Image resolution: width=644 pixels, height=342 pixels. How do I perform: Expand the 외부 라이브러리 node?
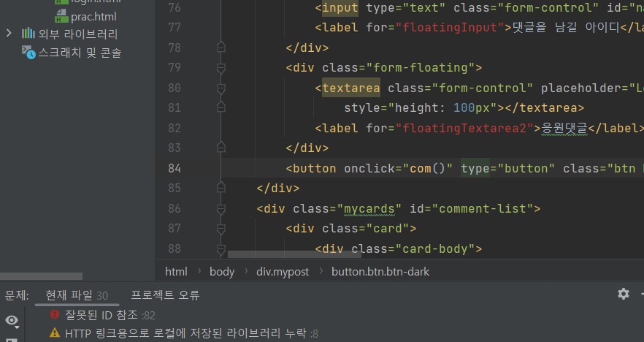(x=9, y=33)
